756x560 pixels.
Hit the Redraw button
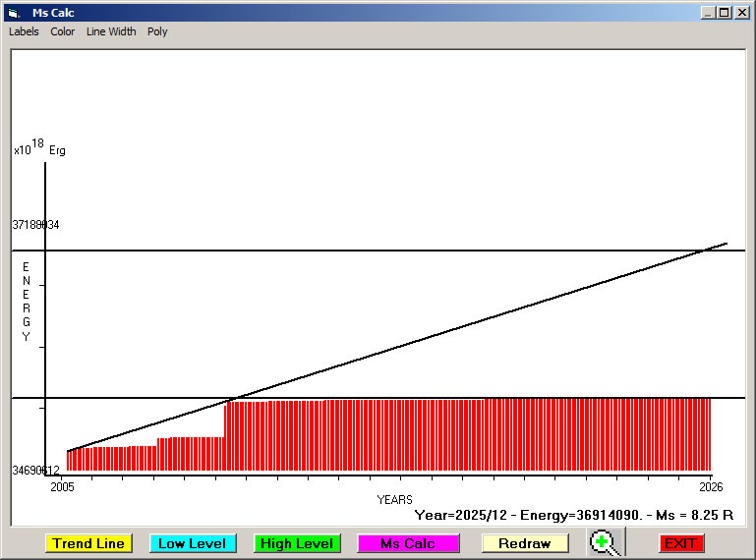pos(525,543)
